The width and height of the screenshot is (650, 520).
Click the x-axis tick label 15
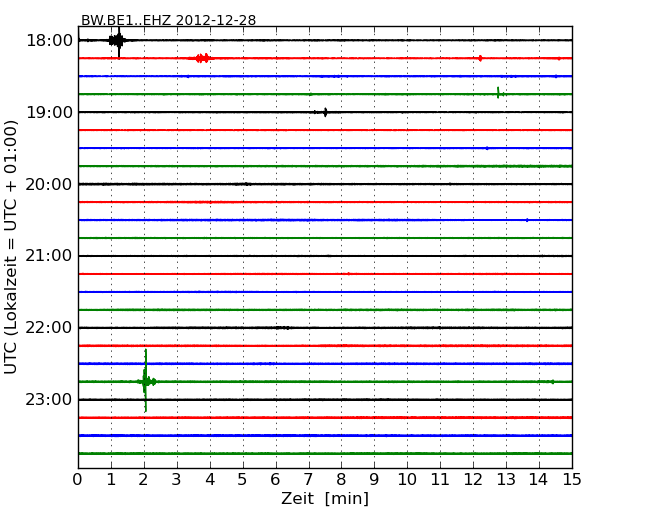click(572, 479)
